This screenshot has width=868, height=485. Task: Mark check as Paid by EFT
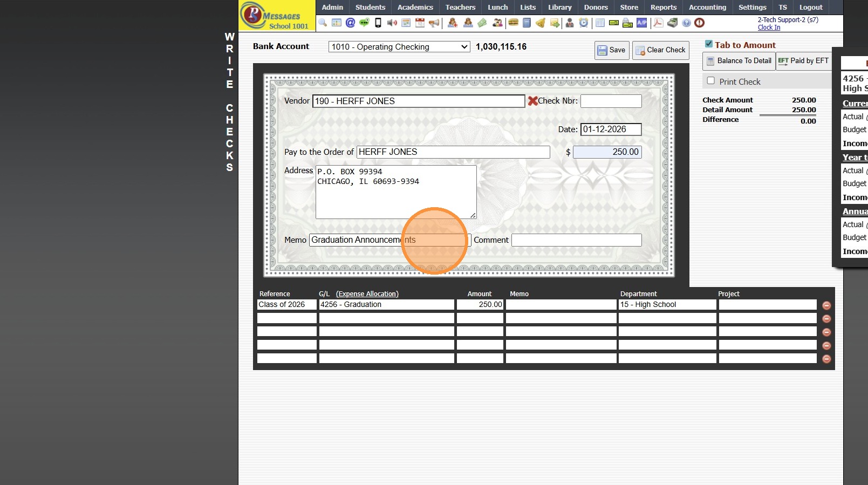pyautogui.click(x=803, y=61)
